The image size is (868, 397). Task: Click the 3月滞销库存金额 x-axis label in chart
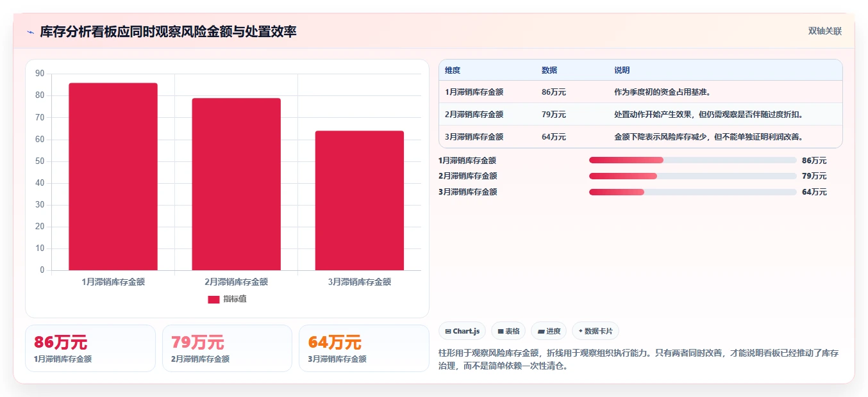click(360, 282)
